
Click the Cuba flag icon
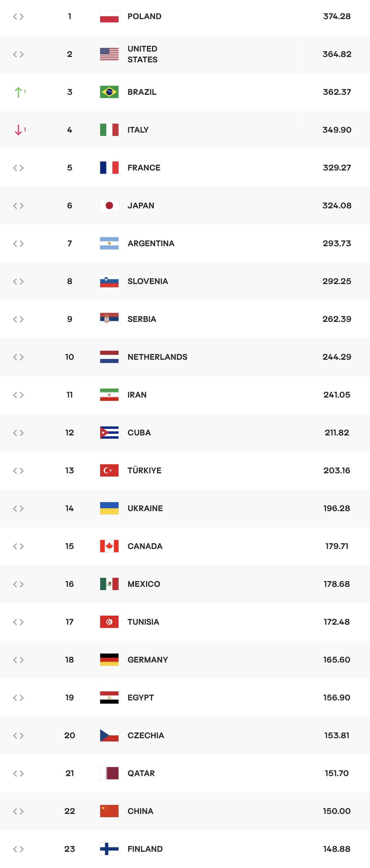tap(109, 433)
